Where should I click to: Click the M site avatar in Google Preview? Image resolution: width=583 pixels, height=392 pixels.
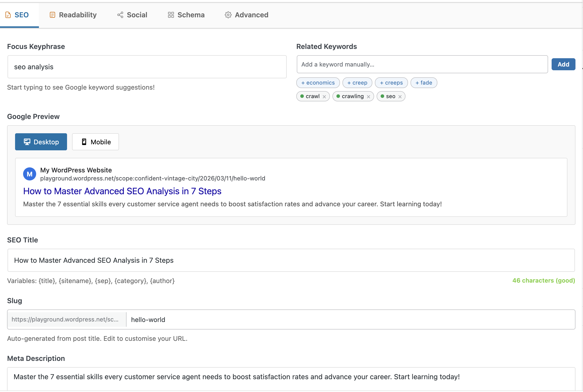pos(29,174)
